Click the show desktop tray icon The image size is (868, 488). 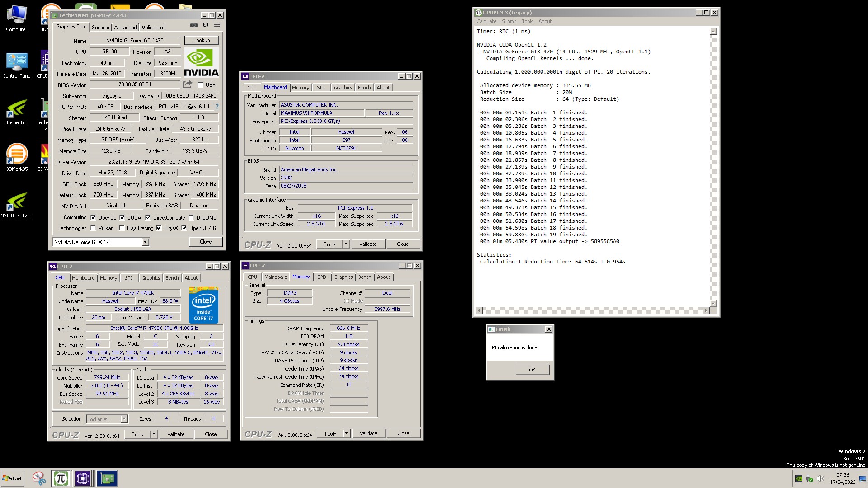coord(863,479)
